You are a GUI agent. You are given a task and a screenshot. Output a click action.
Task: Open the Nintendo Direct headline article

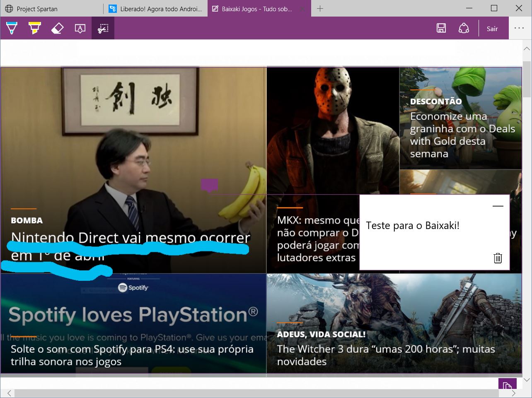[x=131, y=246]
